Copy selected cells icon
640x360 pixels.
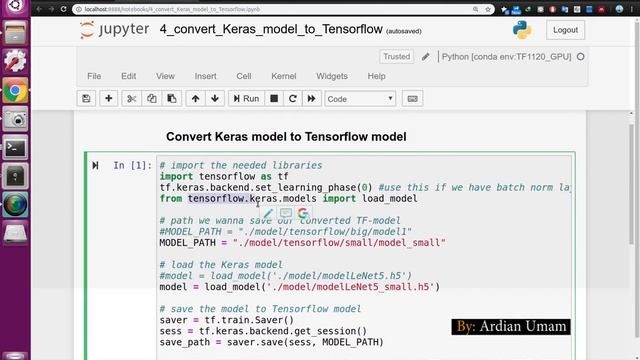pyautogui.click(x=151, y=99)
